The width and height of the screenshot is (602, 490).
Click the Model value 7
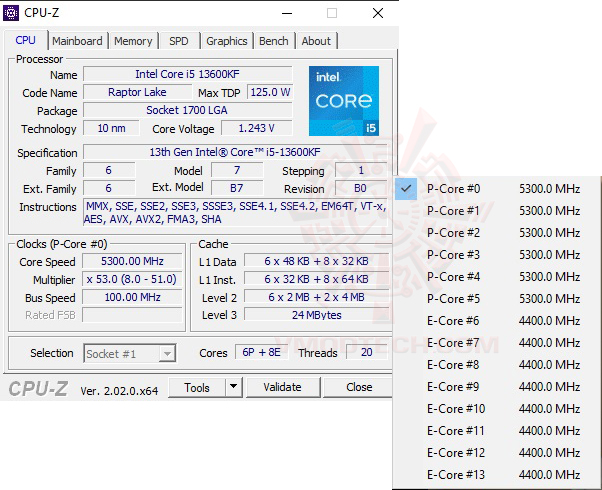237,170
